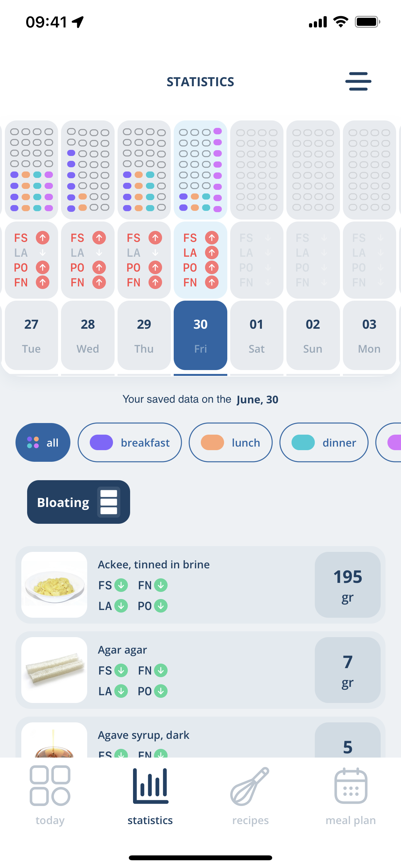Tap the statistics bar chart icon
The width and height of the screenshot is (401, 868).
click(150, 786)
